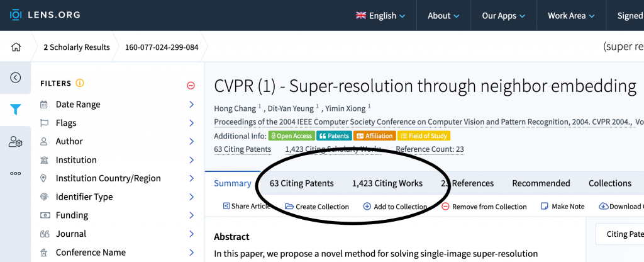Click the collapse sidebar arrow icon

[16, 77]
